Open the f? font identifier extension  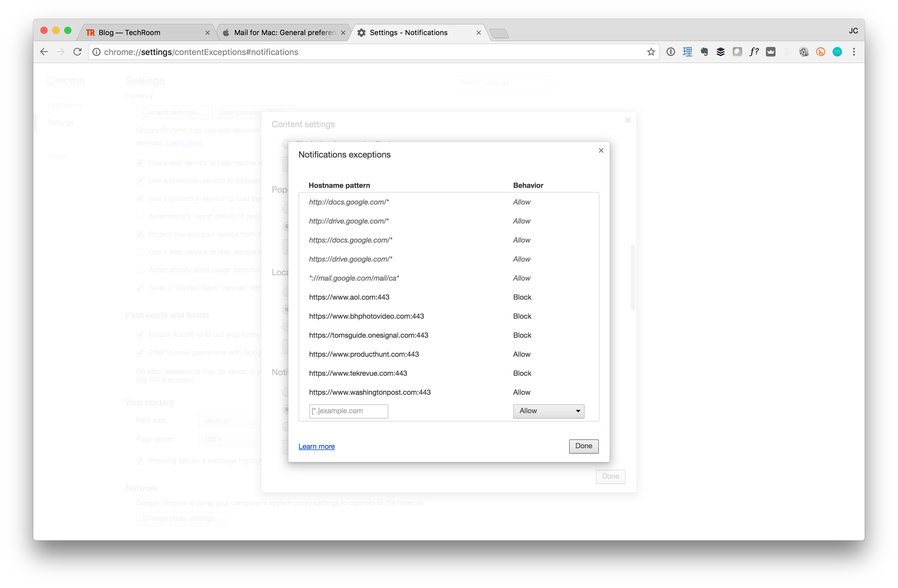754,52
